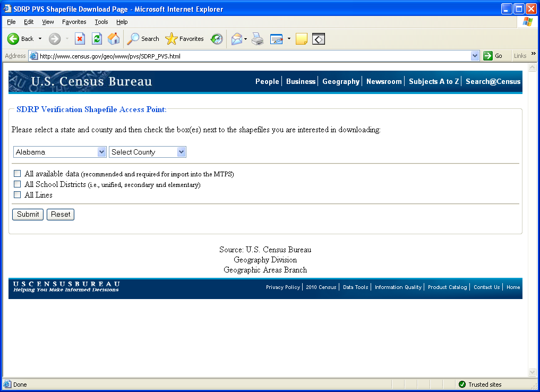Open the Information Quality footer link
Viewport: 540px width, 392px height.
(x=398, y=287)
